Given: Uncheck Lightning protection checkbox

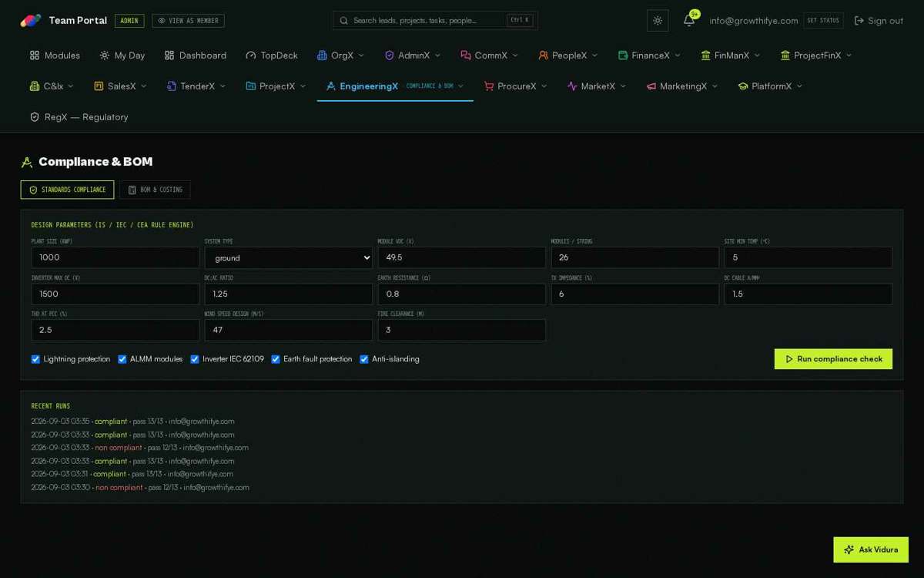Looking at the screenshot, I should pos(35,359).
